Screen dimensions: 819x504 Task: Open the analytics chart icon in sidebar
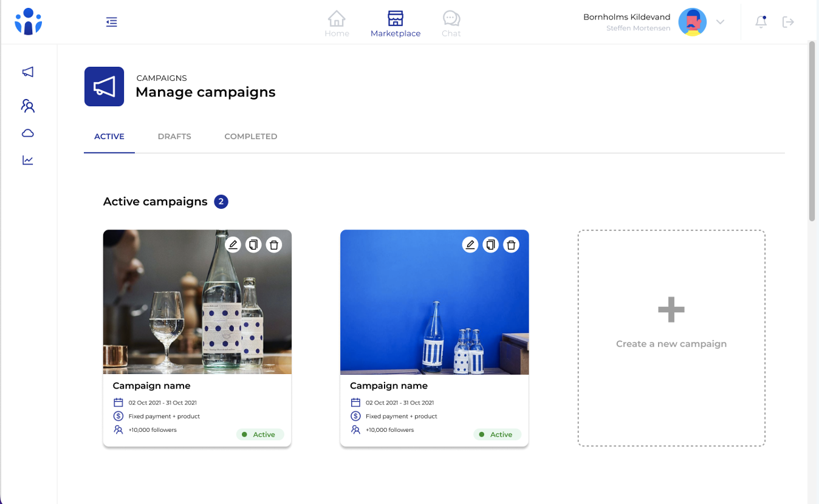coord(28,160)
